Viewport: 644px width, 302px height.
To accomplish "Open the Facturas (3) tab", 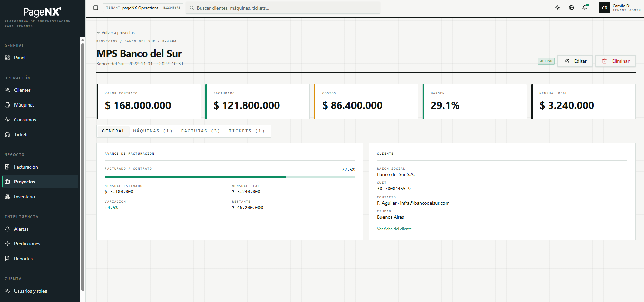I will point(201,131).
